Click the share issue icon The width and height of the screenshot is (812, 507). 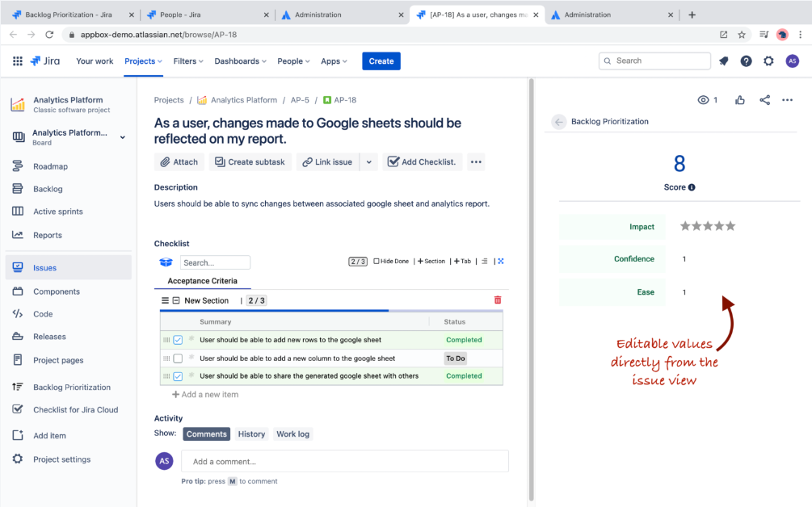tap(764, 100)
